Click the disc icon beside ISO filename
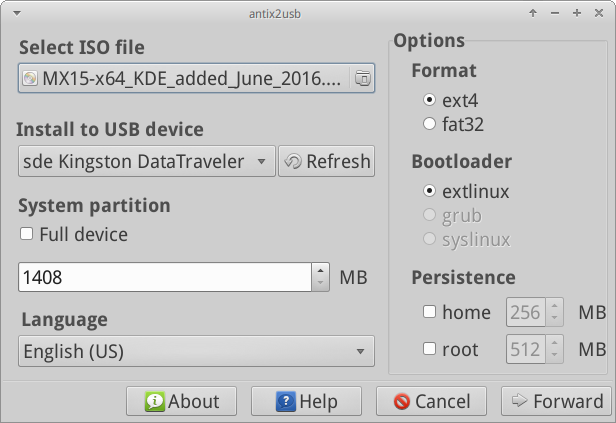The image size is (616, 423). (x=29, y=78)
